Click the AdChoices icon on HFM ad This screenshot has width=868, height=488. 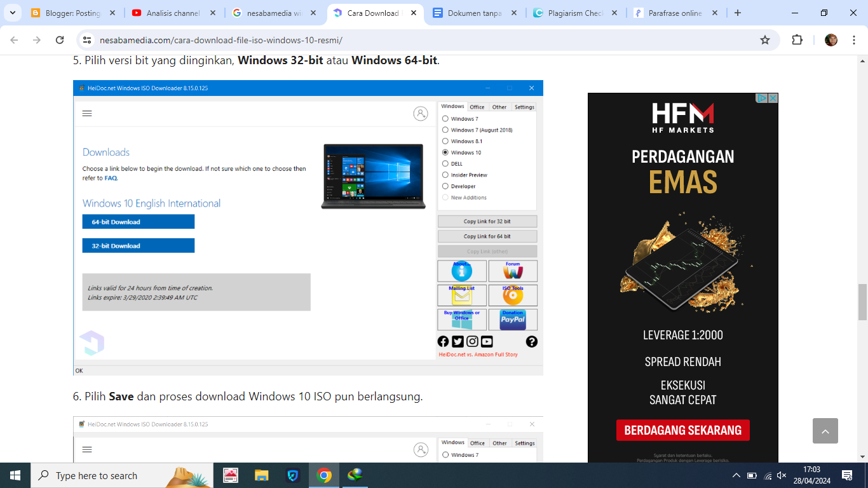click(761, 98)
